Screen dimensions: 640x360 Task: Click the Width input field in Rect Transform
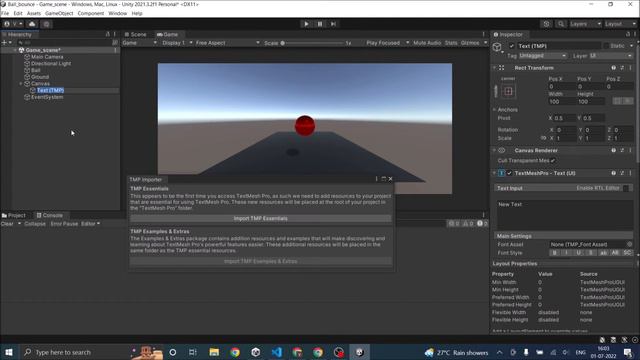(561, 102)
